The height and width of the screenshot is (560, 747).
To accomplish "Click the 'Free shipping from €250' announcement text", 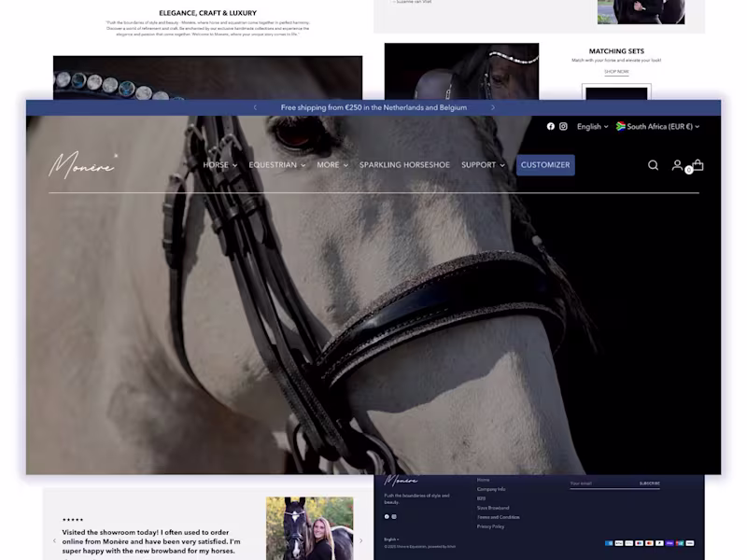I will pos(373,107).
